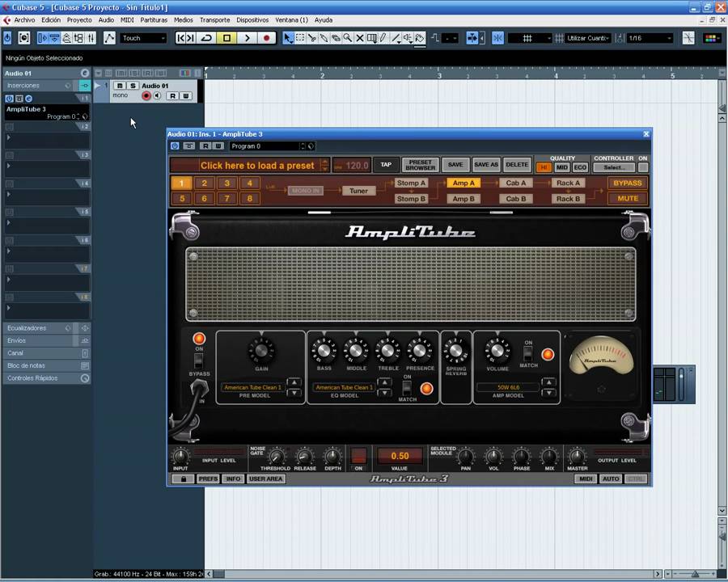Screen dimensions: 728x582
Task: Mute the Audio 01 track
Action: [x=120, y=86]
